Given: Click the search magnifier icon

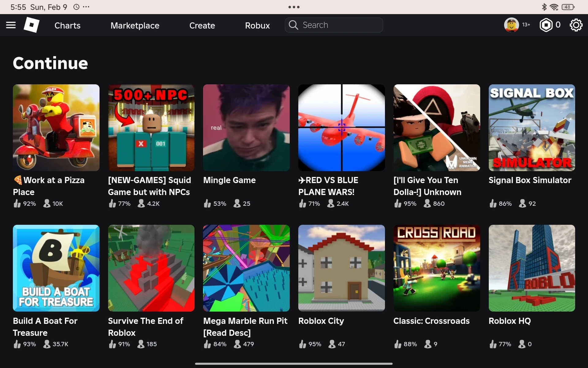Looking at the screenshot, I should point(293,25).
